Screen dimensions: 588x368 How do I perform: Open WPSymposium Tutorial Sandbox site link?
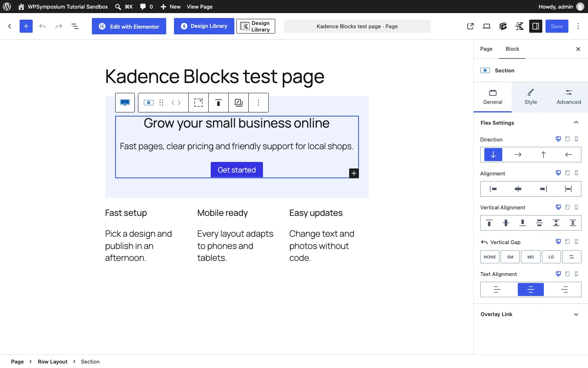(x=63, y=7)
